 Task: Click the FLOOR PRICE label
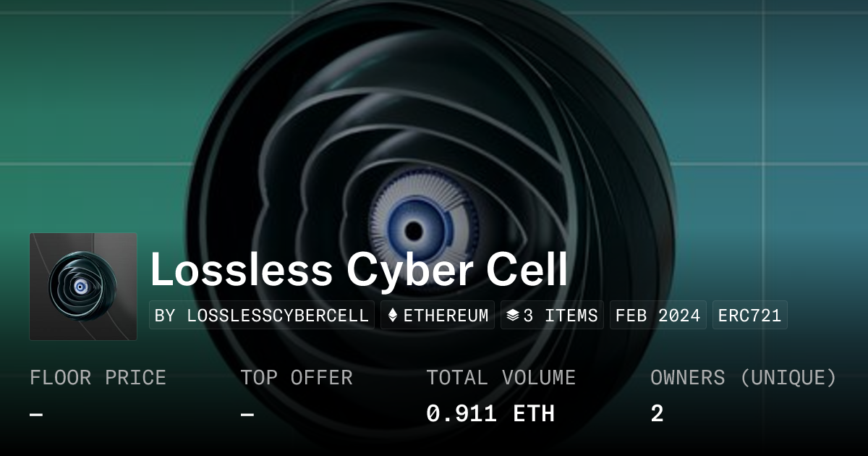tap(98, 378)
